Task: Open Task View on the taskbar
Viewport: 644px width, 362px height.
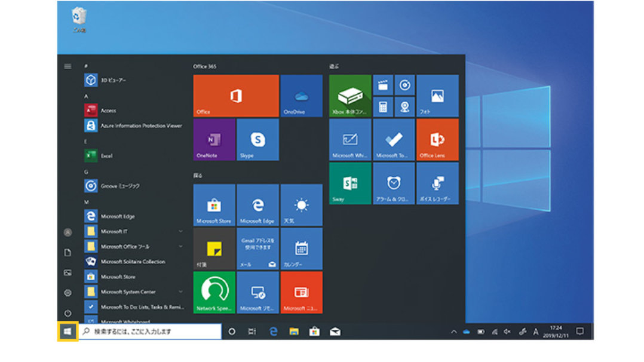Action: coord(252,332)
